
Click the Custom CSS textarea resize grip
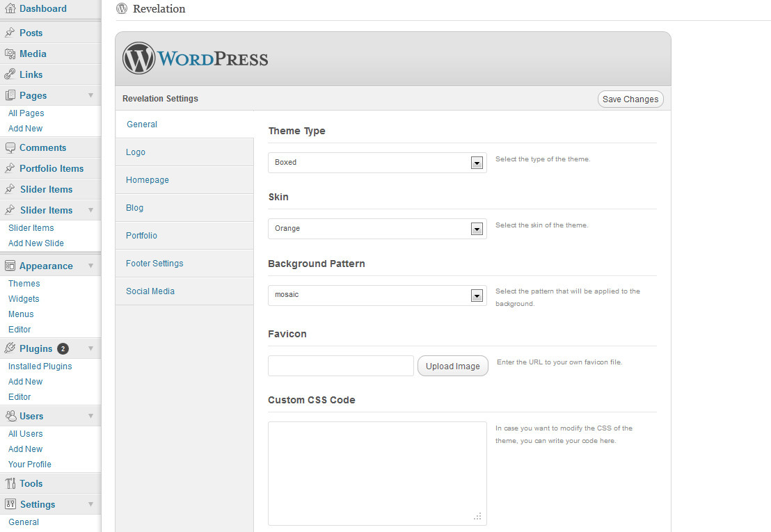(477, 516)
